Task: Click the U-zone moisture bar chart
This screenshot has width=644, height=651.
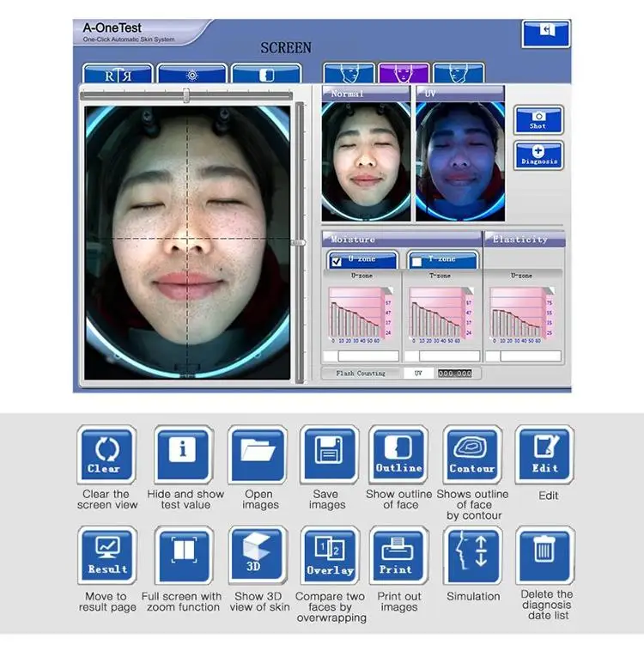Action: coord(361,314)
